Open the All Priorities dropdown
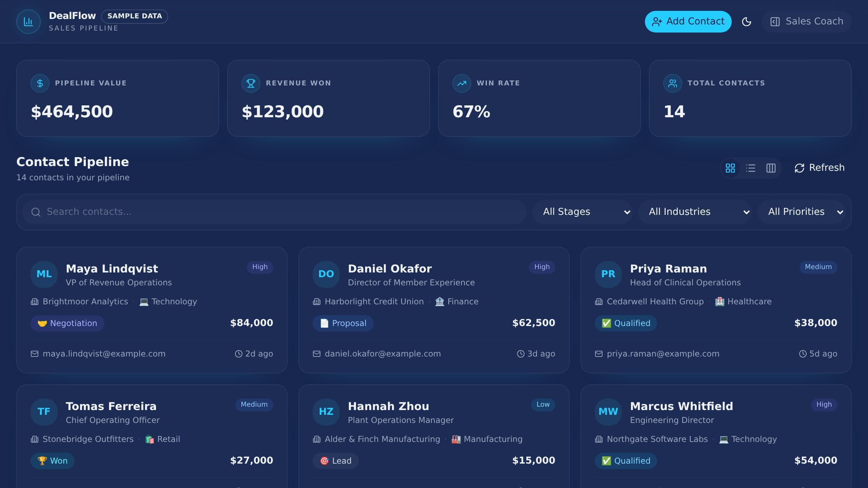This screenshot has height=488, width=868. 802,212
